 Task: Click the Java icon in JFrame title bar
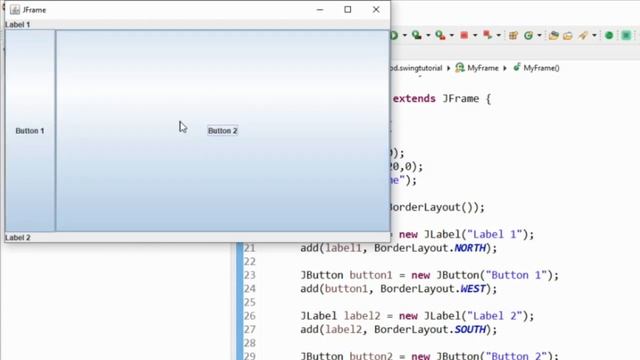coord(15,9)
